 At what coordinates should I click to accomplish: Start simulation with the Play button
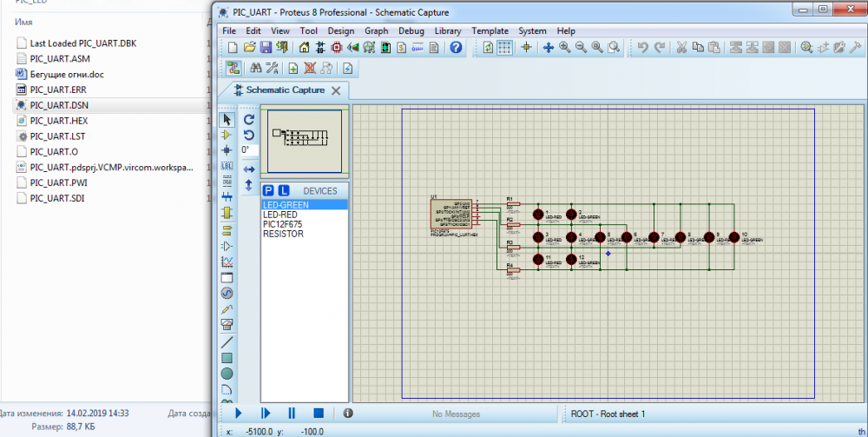pos(239,414)
